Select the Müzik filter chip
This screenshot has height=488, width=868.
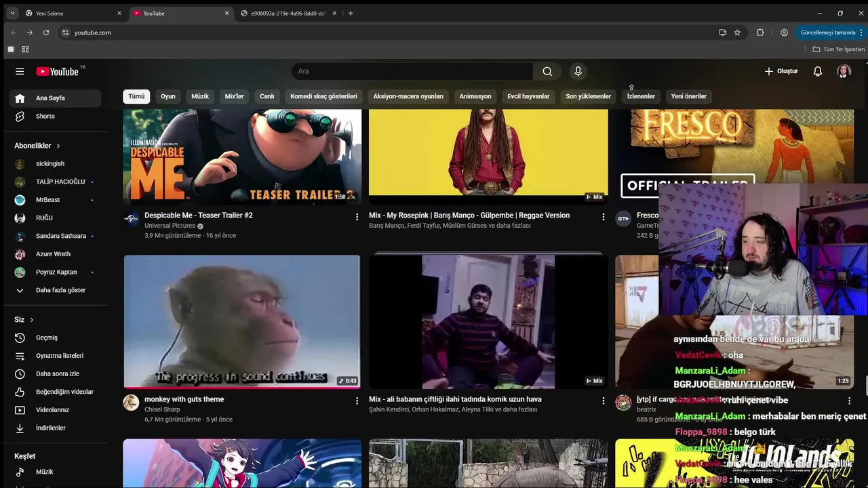200,96
